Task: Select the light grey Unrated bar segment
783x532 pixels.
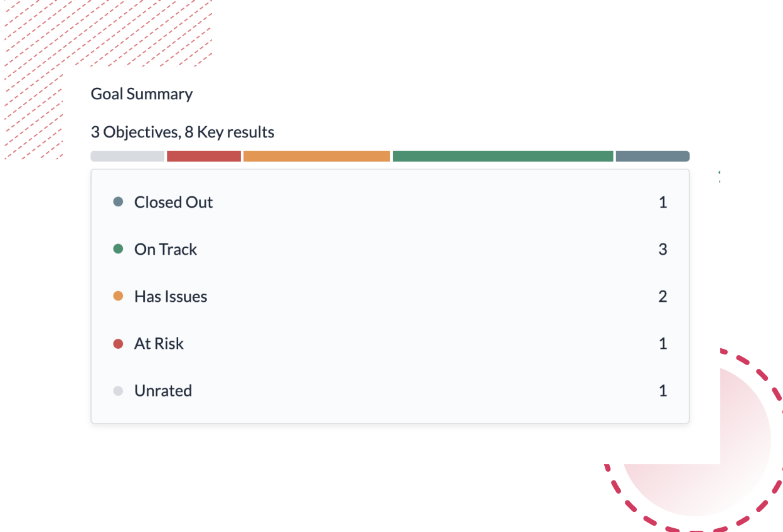Action: click(127, 156)
